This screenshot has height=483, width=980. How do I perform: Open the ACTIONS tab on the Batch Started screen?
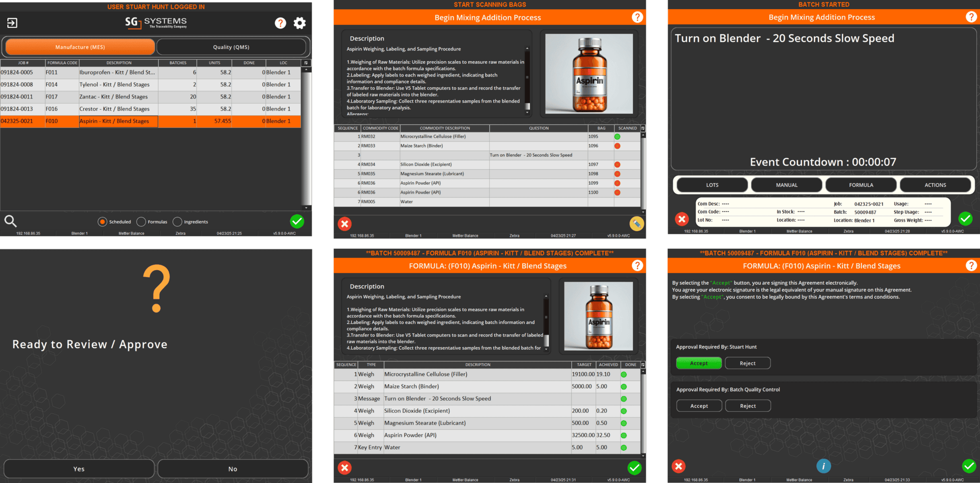click(935, 185)
